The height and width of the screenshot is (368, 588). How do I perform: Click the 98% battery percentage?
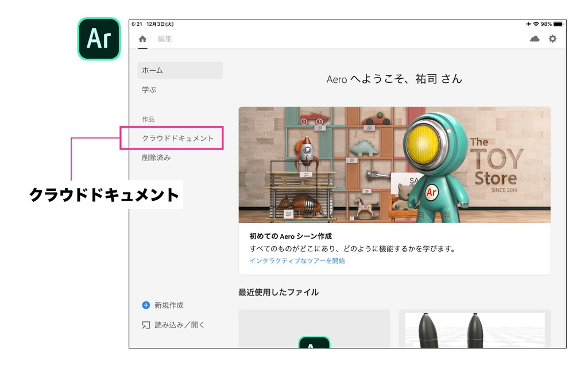pyautogui.click(x=546, y=24)
